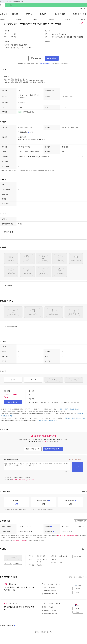Click the 채용 담당자에게 질문하기 text box
The height and width of the screenshot is (644, 87).
click(x=37, y=466)
